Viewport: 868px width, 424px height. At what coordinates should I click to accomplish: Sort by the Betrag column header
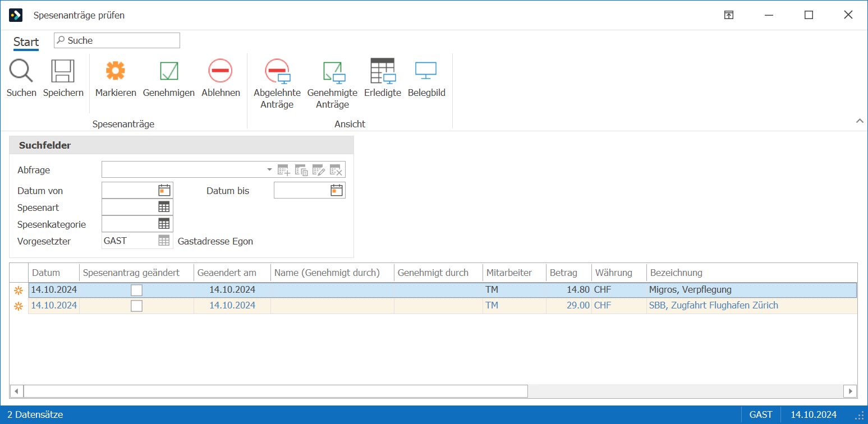point(569,273)
